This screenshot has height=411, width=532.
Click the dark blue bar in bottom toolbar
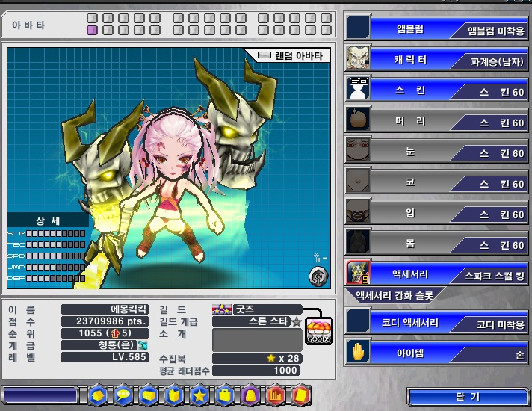point(40,395)
